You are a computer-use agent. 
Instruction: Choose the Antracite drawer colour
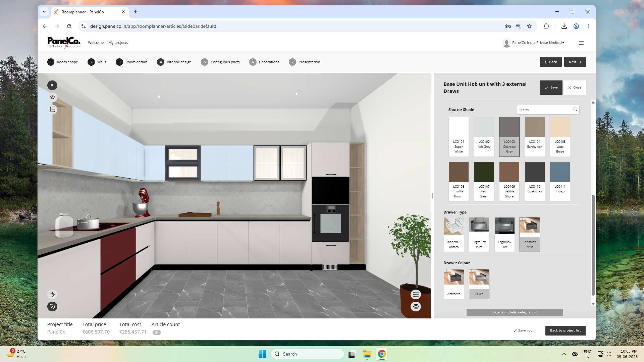point(454,284)
